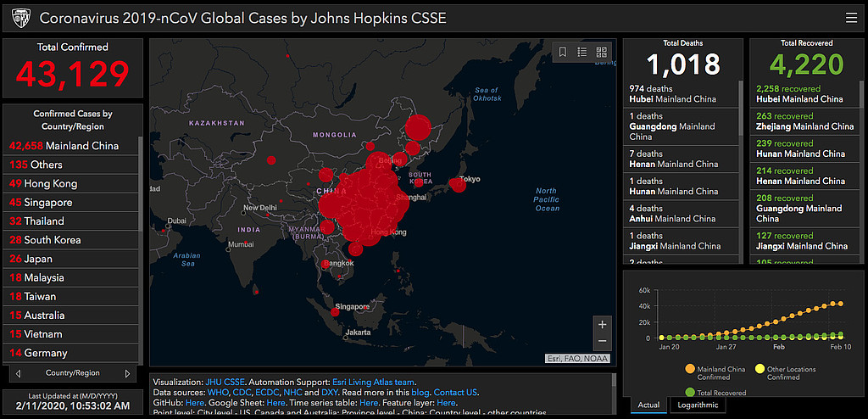The width and height of the screenshot is (868, 419).
Task: Click the Zhejiang recovered entry
Action: tap(804, 120)
